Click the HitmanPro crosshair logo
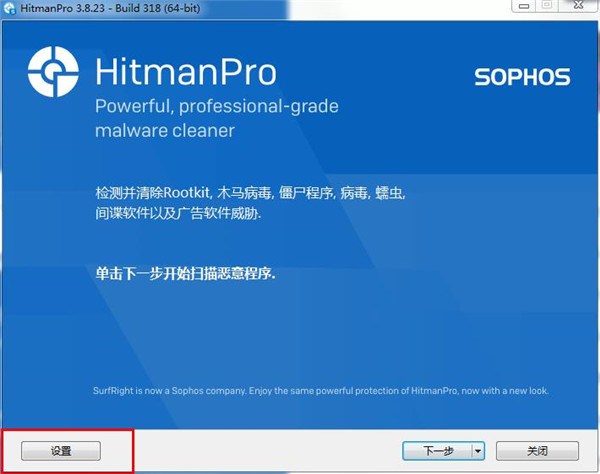 tap(53, 72)
